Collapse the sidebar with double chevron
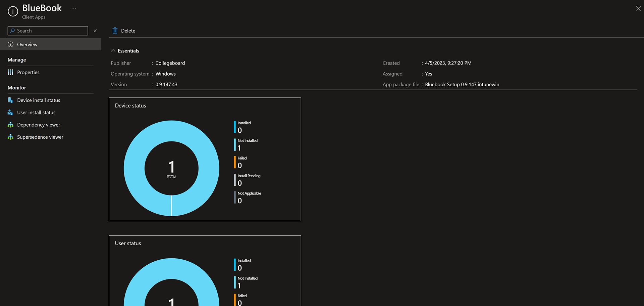Screen dimensions: 644x306 [x=95, y=31]
